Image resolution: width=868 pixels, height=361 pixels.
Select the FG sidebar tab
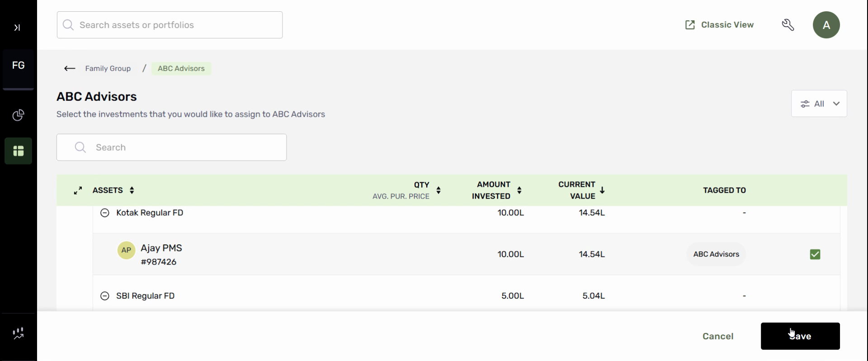18,66
